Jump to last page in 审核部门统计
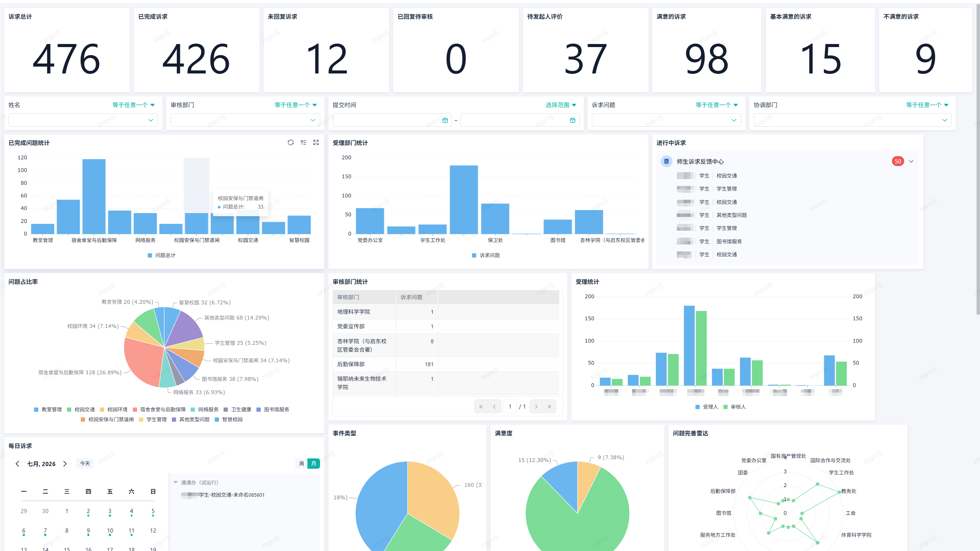 click(549, 406)
